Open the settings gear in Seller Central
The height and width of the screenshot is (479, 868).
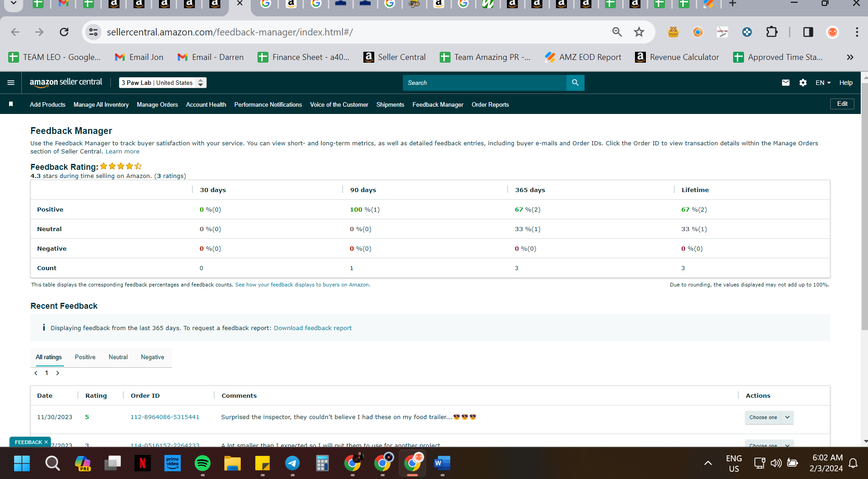tap(803, 83)
